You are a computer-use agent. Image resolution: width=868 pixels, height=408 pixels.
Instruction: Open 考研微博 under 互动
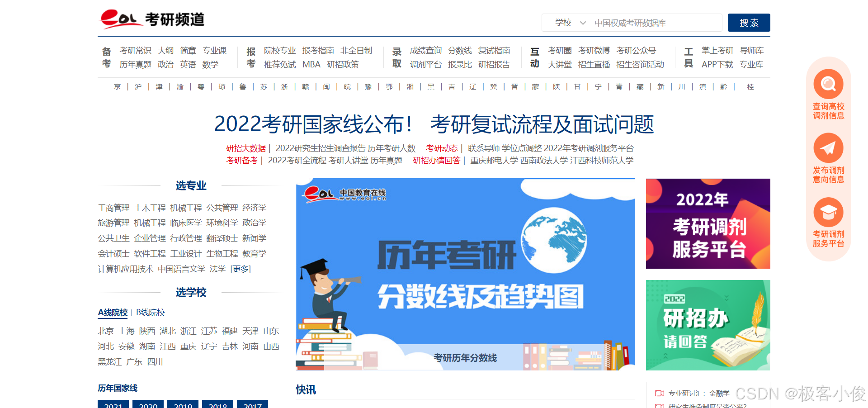[x=594, y=51]
